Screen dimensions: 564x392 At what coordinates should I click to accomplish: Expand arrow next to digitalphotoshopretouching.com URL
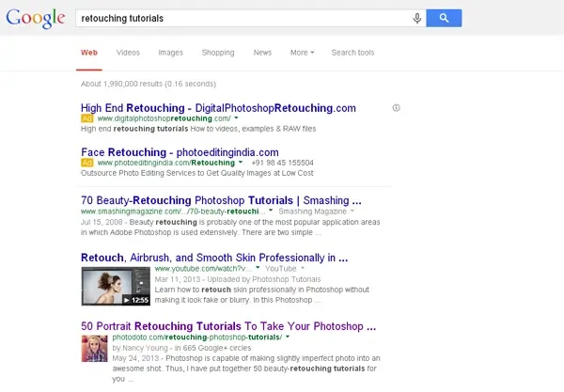coord(236,118)
